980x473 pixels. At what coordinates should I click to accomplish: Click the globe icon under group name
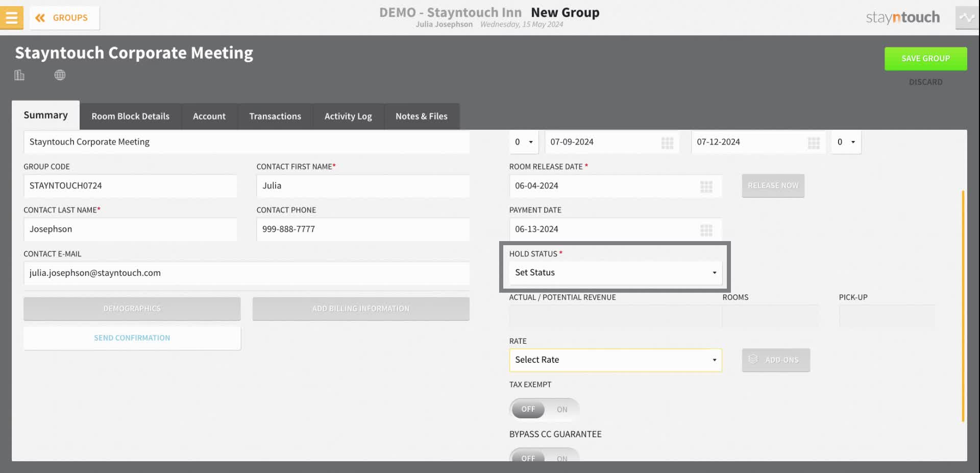pos(60,75)
